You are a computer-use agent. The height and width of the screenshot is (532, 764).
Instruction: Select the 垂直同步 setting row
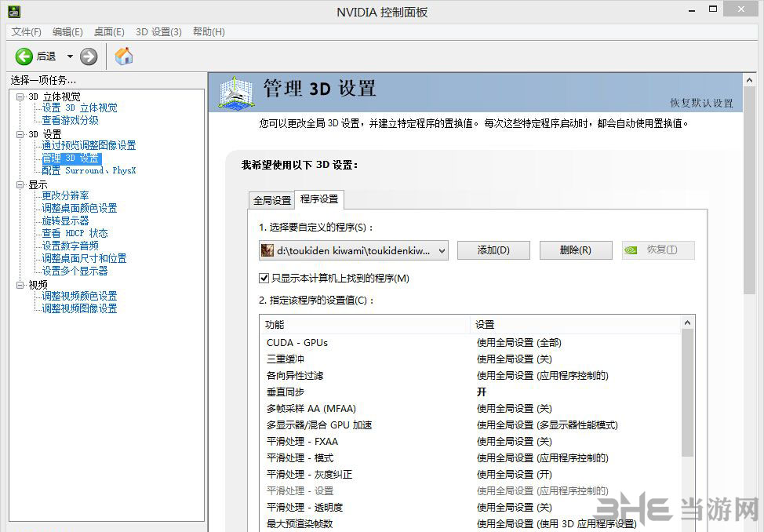470,392
